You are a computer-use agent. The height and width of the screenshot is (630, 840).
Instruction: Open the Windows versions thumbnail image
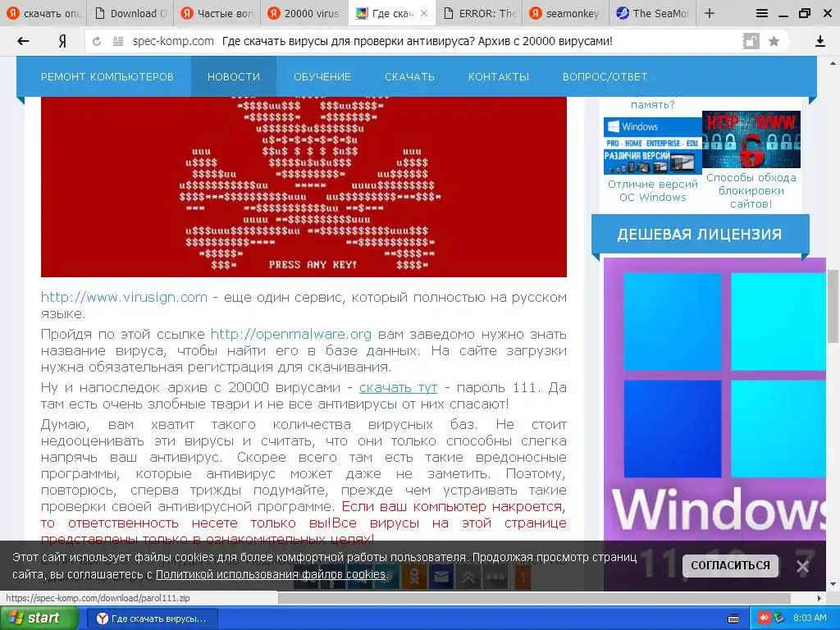652,146
